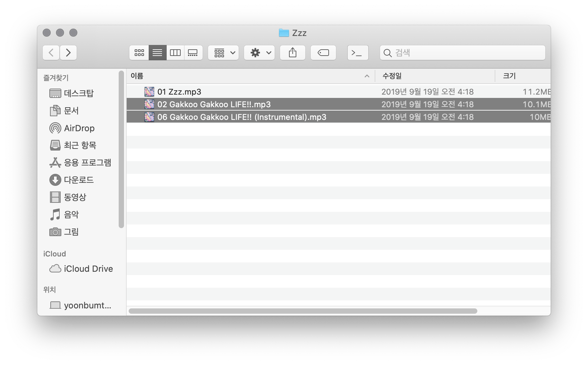Open the 다운로드 folder in sidebar
This screenshot has height=365, width=588.
(x=79, y=180)
